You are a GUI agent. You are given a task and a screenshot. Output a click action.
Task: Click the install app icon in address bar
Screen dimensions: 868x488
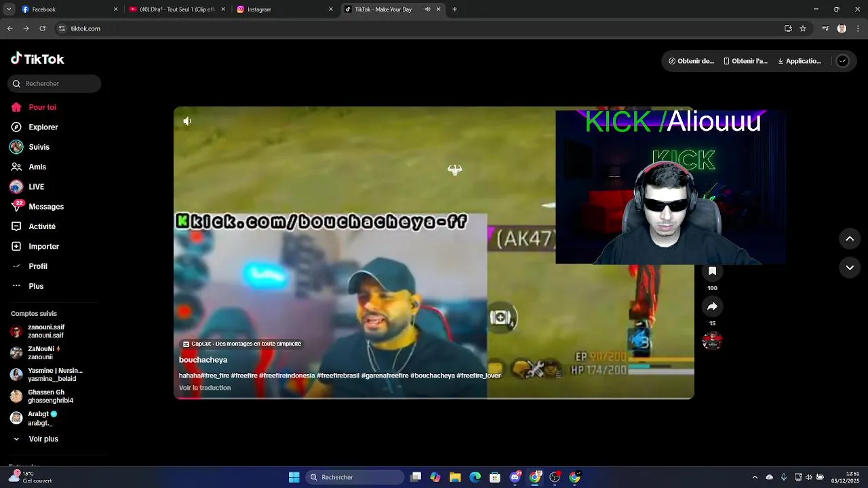point(788,28)
